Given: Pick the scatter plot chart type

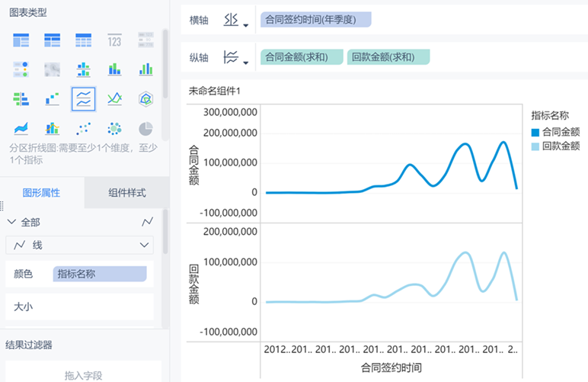Looking at the screenshot, I should [x=83, y=128].
